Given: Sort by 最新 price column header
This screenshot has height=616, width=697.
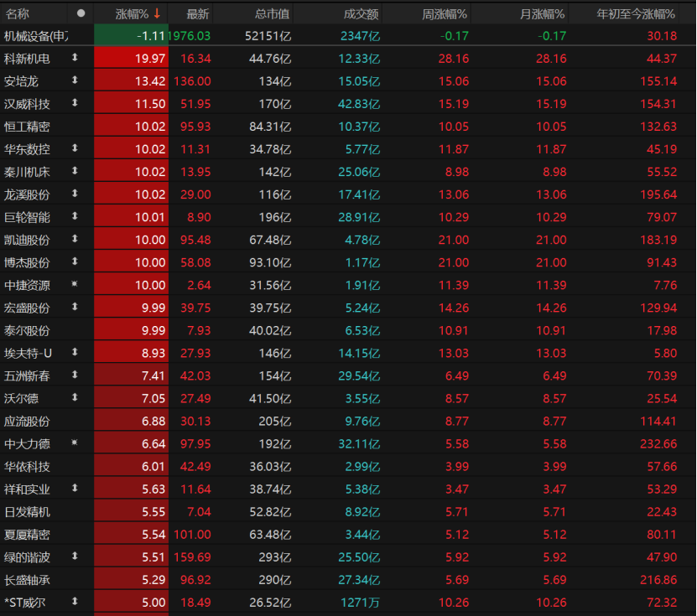Looking at the screenshot, I should coord(198,13).
